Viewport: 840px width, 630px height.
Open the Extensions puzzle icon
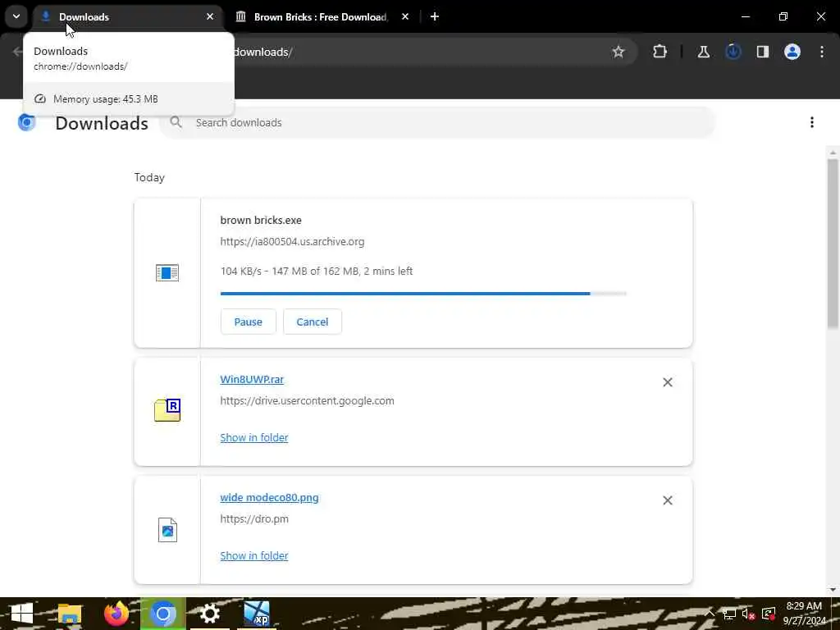[660, 52]
